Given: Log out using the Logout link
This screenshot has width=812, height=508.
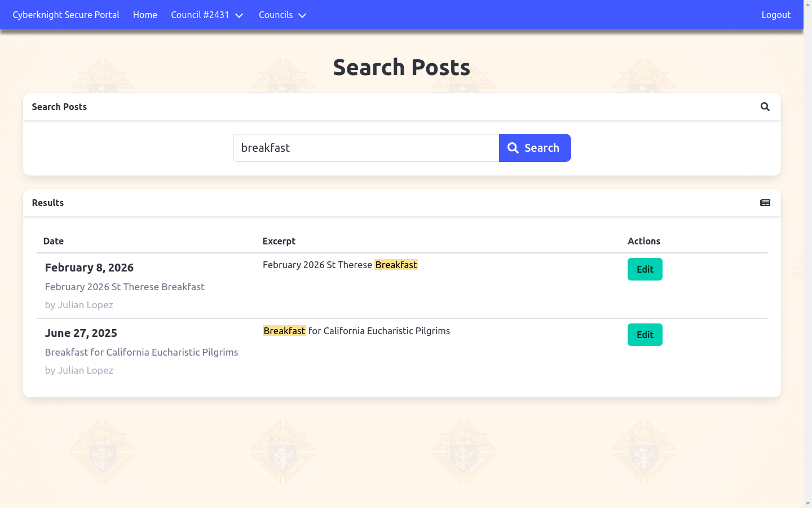Looking at the screenshot, I should click(x=775, y=15).
